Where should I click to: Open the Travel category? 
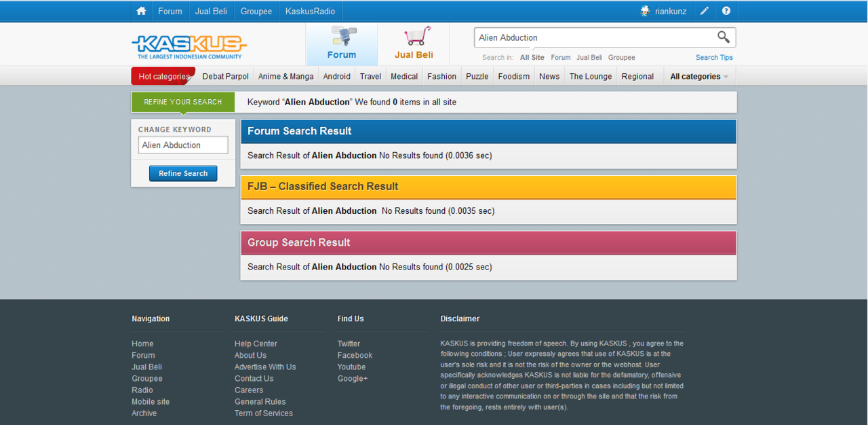coord(371,77)
